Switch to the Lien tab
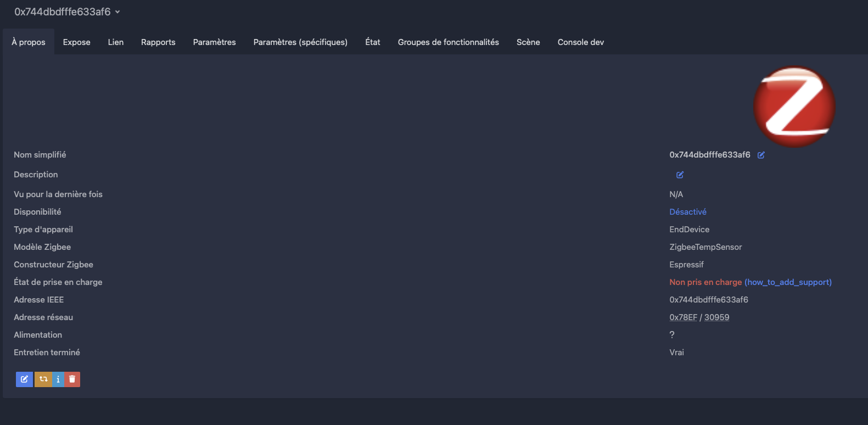This screenshot has height=425, width=868. (x=116, y=42)
